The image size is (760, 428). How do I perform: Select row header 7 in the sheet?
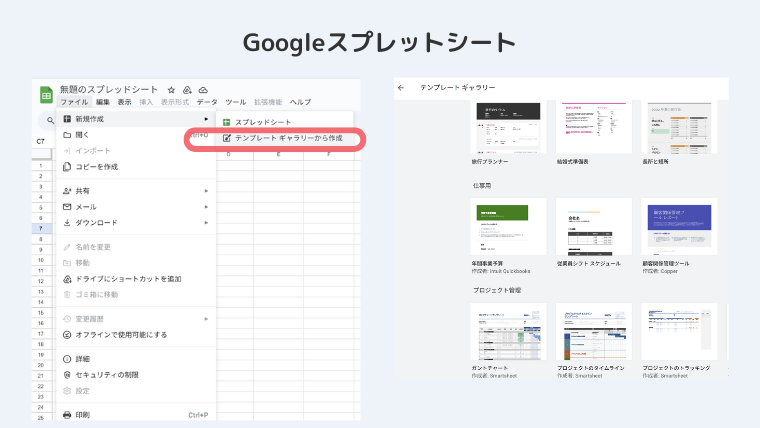point(41,228)
